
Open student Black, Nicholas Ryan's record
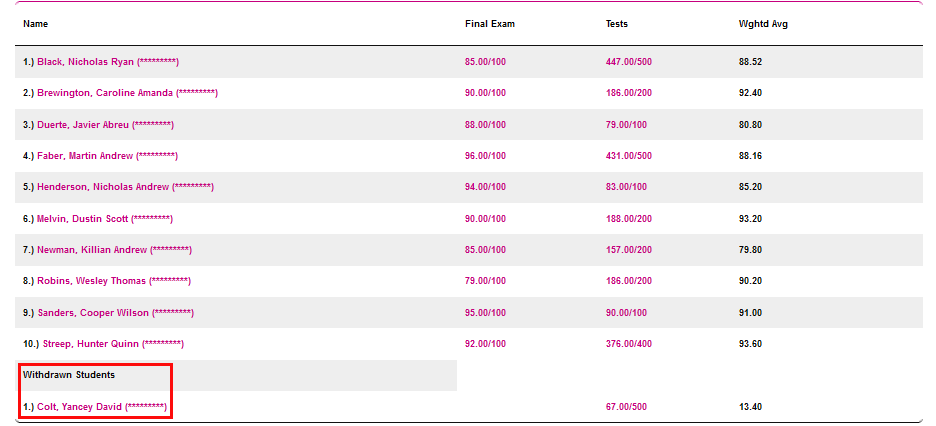[107, 62]
